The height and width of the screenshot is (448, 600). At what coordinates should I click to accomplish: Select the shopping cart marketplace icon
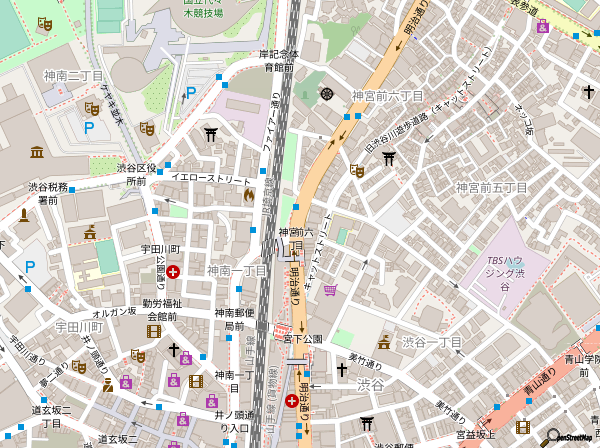330,289
